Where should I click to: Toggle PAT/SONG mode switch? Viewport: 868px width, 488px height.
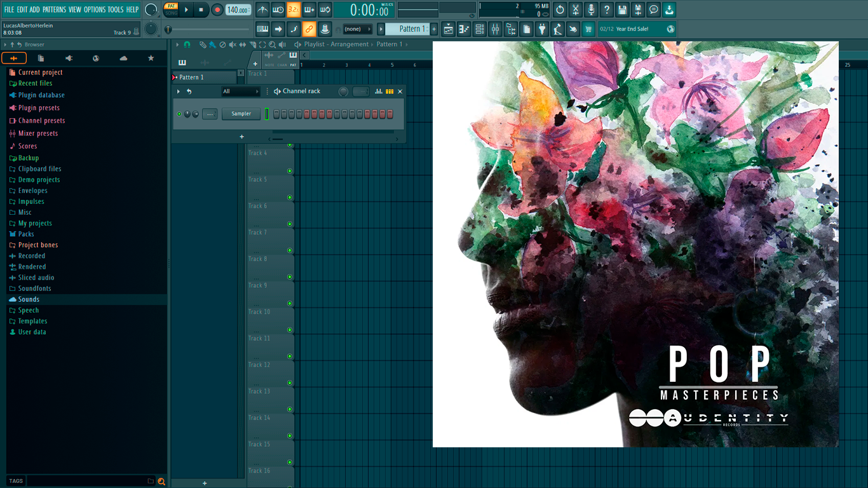click(x=171, y=9)
